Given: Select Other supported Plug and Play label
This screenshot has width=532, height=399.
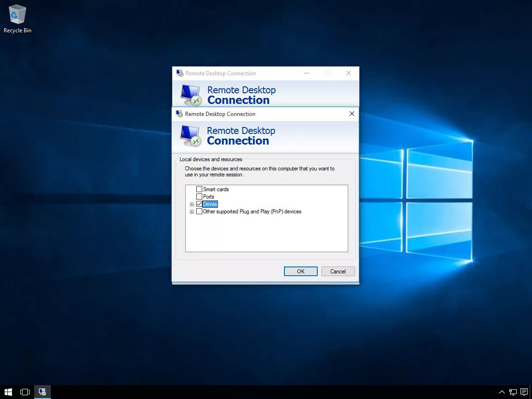Looking at the screenshot, I should coord(252,212).
